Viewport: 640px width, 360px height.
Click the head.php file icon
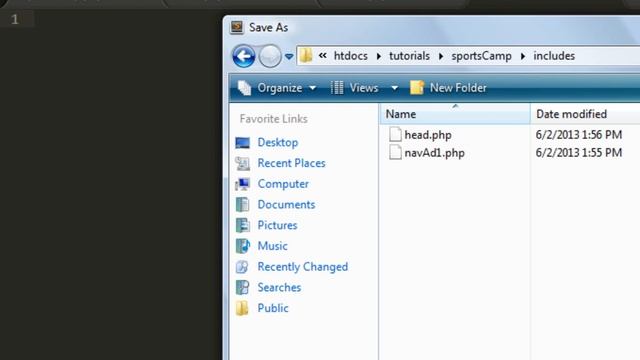tap(395, 134)
